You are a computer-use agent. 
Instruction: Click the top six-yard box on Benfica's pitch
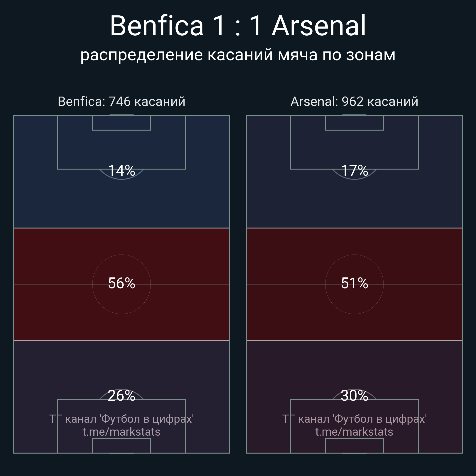[121, 123]
